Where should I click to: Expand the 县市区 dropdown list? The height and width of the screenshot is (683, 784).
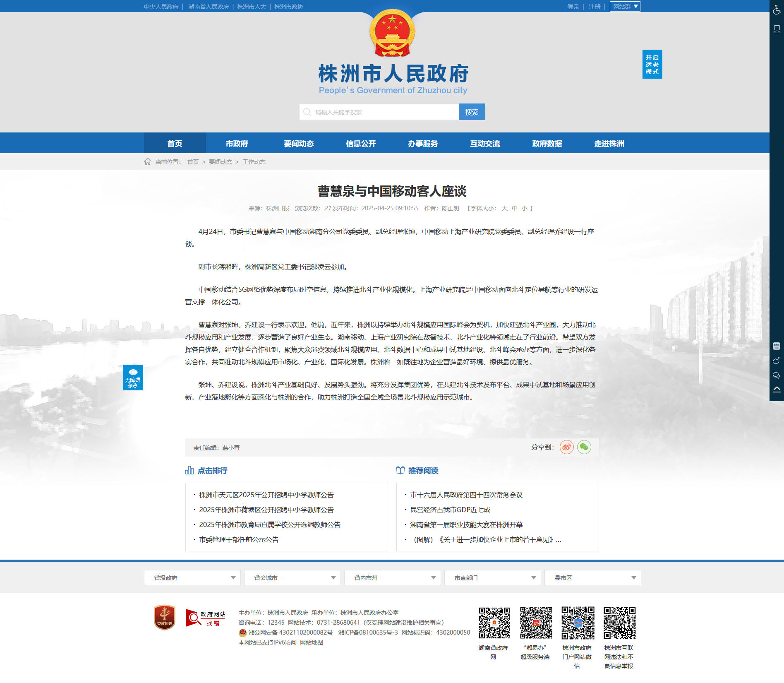[x=592, y=578]
